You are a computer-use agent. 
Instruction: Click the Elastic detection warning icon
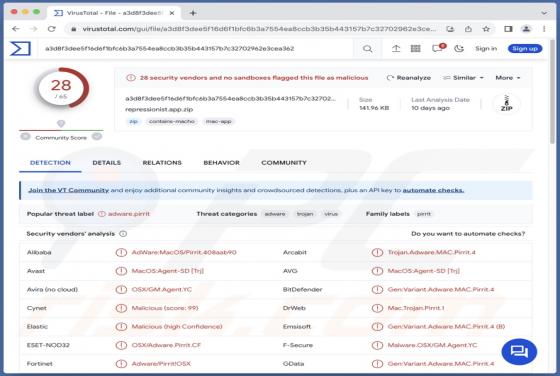pyautogui.click(x=121, y=327)
